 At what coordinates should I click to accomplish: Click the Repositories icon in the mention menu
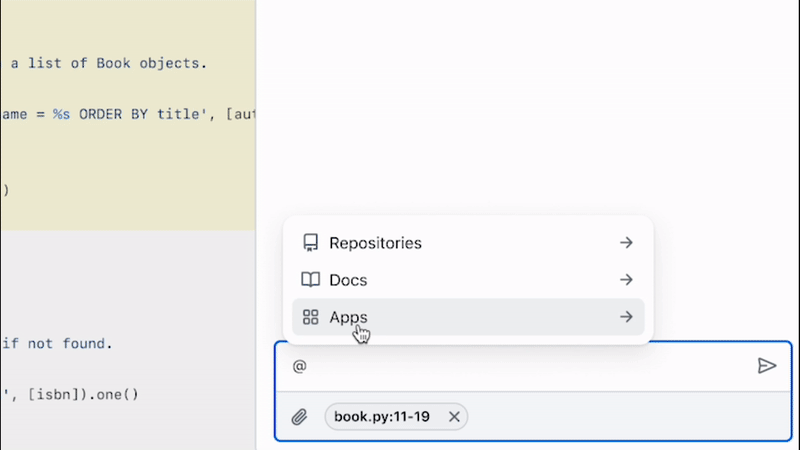click(x=311, y=243)
